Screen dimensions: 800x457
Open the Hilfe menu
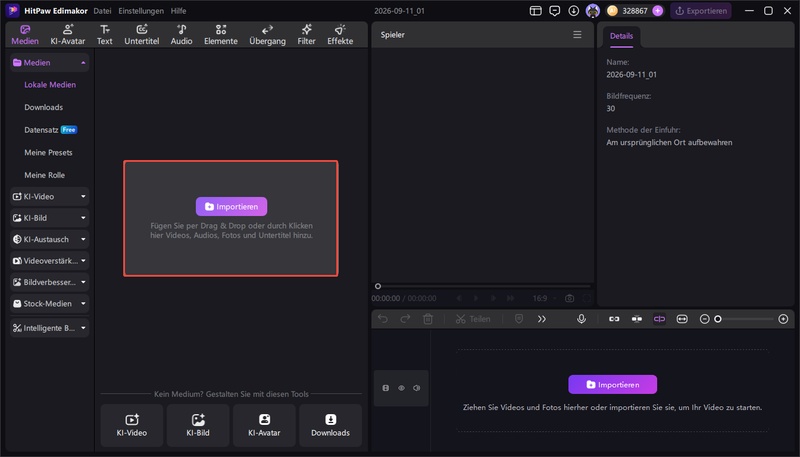(x=179, y=11)
